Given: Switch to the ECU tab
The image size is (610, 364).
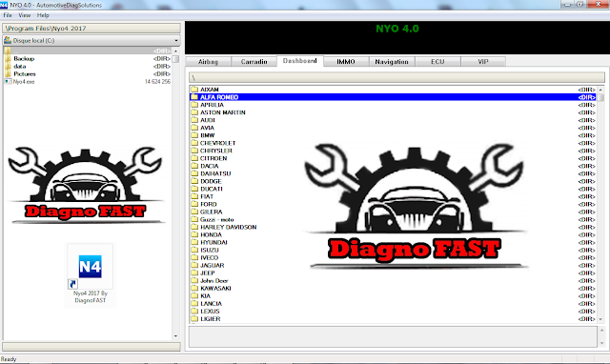Looking at the screenshot, I should pyautogui.click(x=437, y=61).
